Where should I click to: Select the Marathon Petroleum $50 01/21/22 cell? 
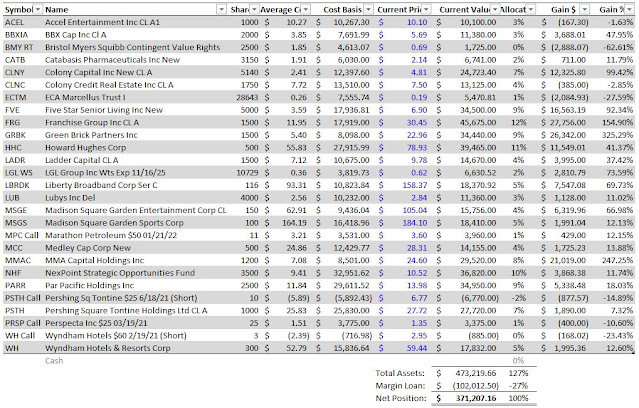point(111,236)
